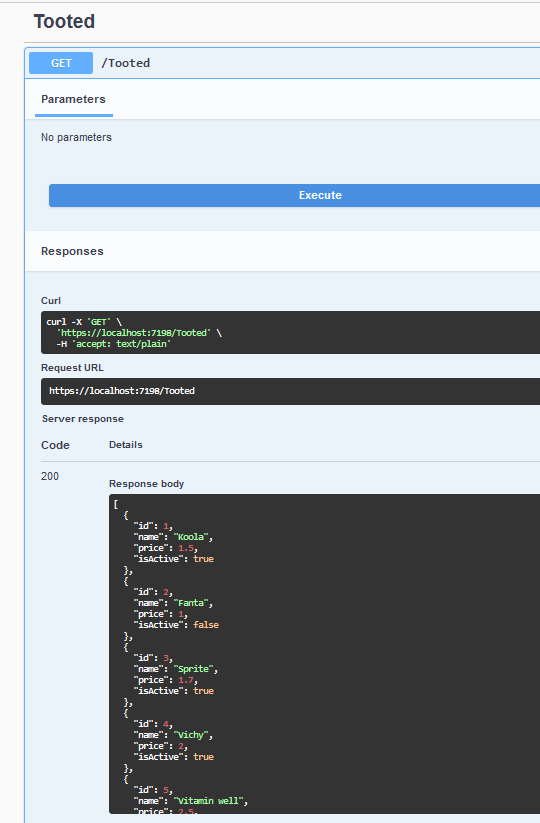Click the "Vitamin well" name value
Image resolution: width=540 pixels, height=823 pixels.
point(209,801)
